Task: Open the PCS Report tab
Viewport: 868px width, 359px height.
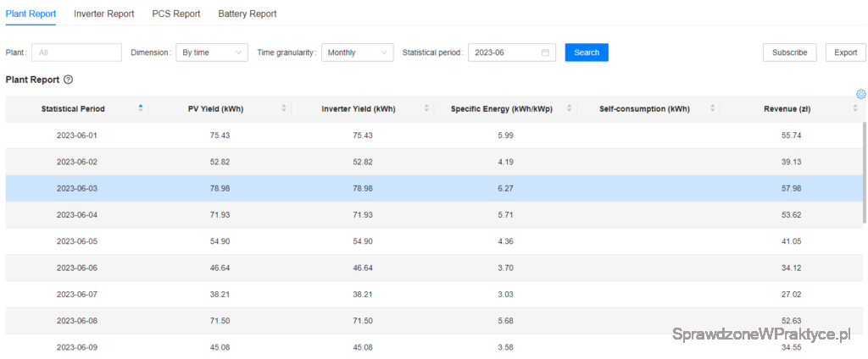Action: click(x=176, y=14)
